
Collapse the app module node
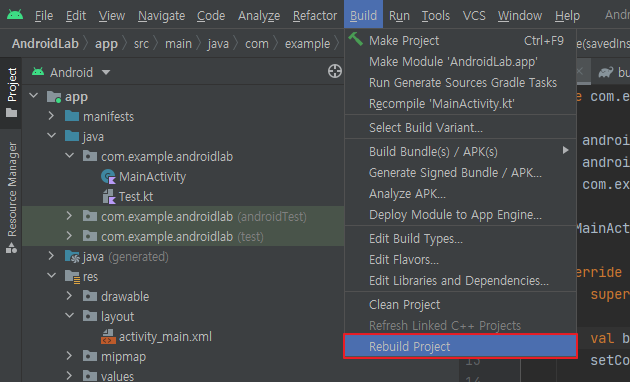(34, 96)
